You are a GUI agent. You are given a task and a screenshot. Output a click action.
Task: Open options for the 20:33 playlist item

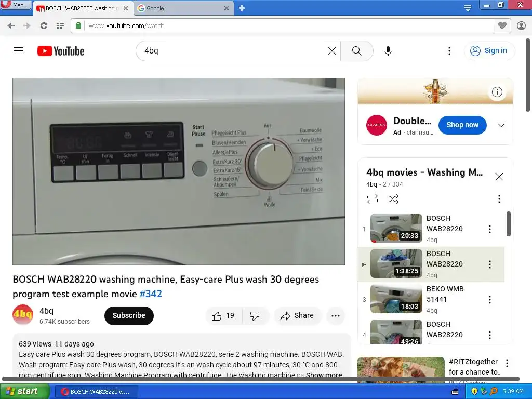[489, 229]
